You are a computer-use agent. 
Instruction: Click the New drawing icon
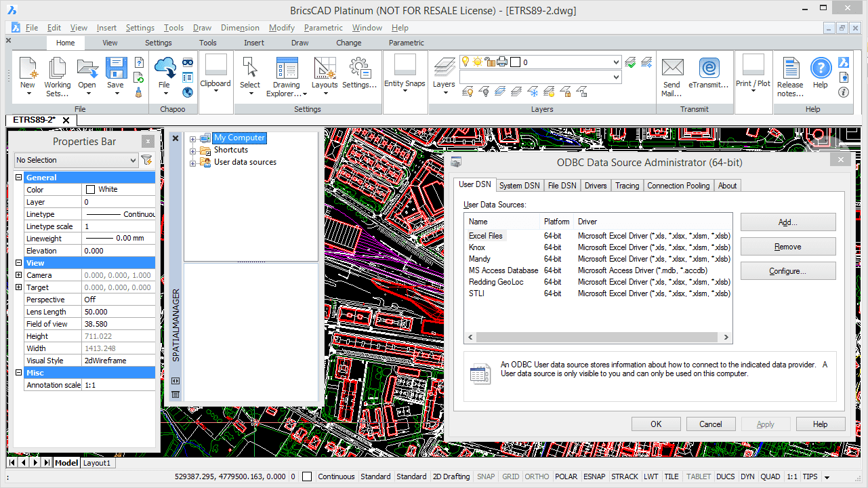pos(27,68)
